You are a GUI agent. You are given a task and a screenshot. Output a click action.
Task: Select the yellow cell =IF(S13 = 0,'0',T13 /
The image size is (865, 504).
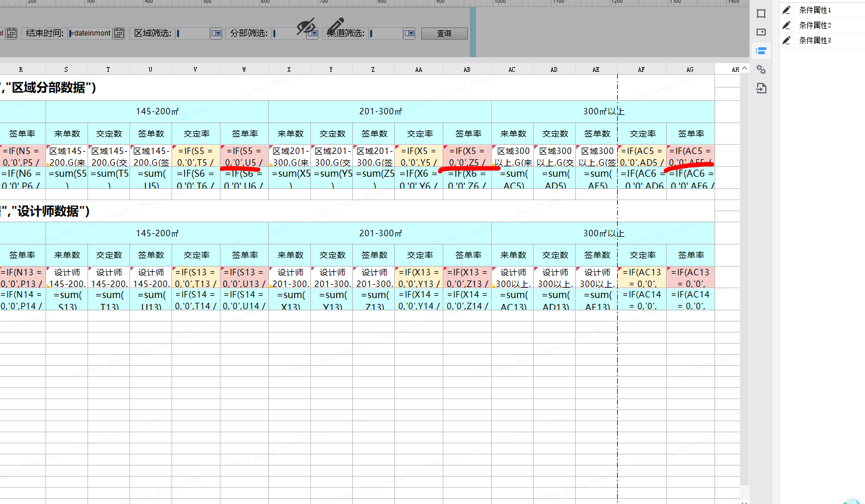tap(195, 277)
